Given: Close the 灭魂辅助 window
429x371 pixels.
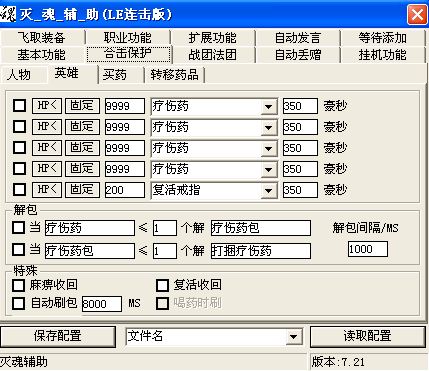Looking at the screenshot, I should click(417, 15).
